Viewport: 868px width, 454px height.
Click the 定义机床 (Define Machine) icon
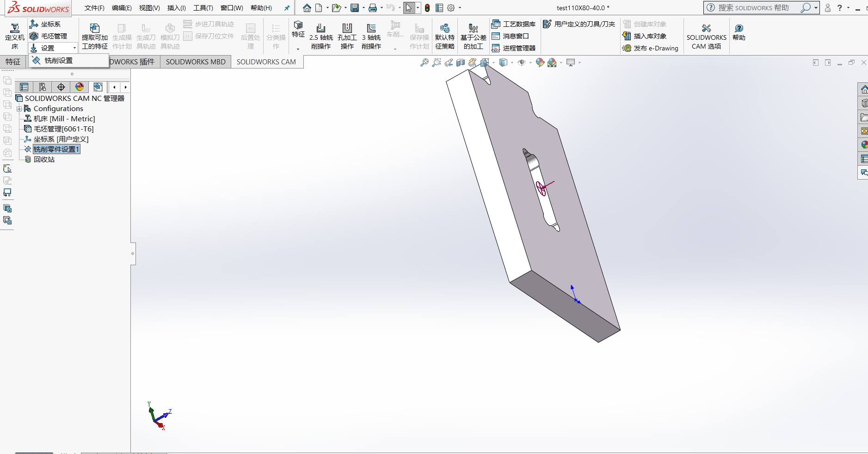[x=15, y=29]
